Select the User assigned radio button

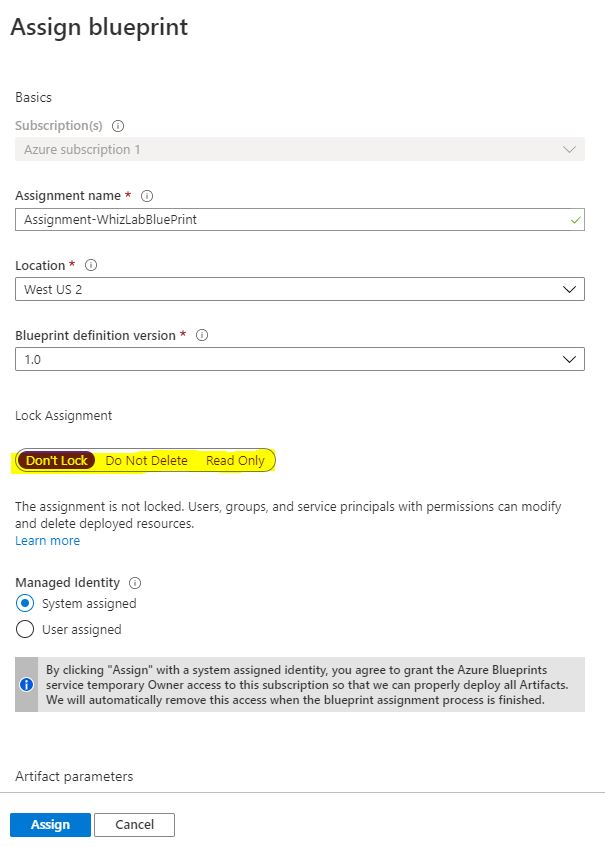click(x=25, y=629)
